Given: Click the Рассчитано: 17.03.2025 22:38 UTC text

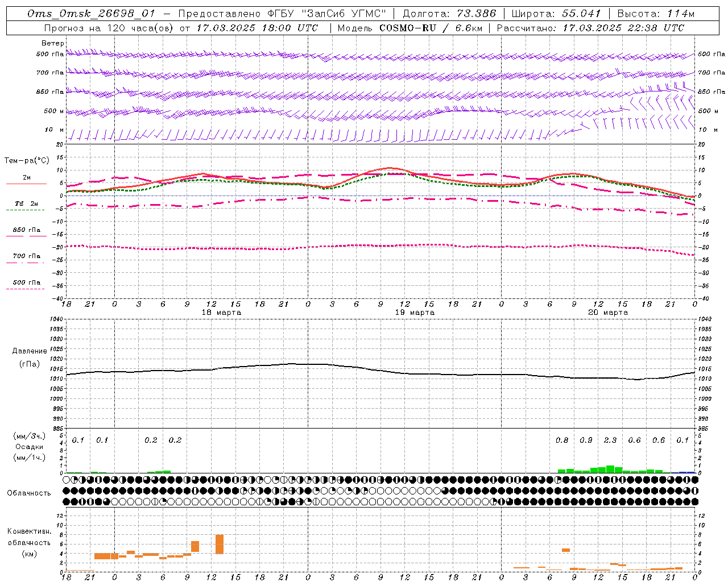Looking at the screenshot, I should pyautogui.click(x=590, y=28).
